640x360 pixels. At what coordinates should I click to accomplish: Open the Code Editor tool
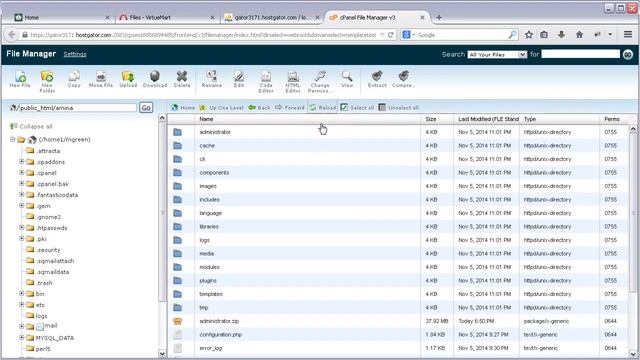[x=266, y=81]
